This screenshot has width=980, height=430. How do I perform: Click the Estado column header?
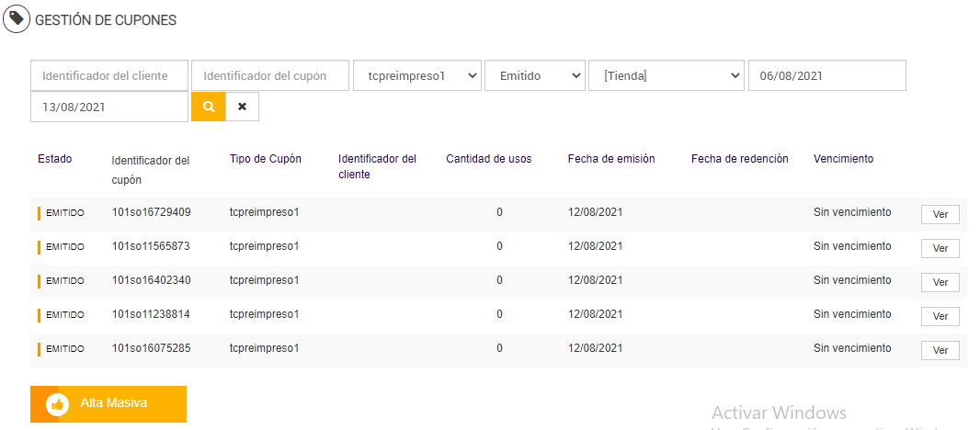[x=55, y=159]
